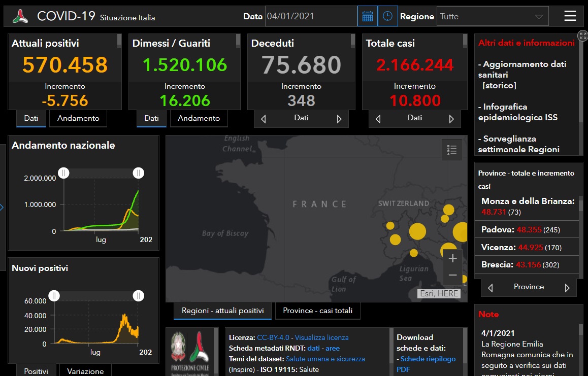Switch to Andamento tab under Attuali positivi
588x376 pixels.
click(x=78, y=118)
